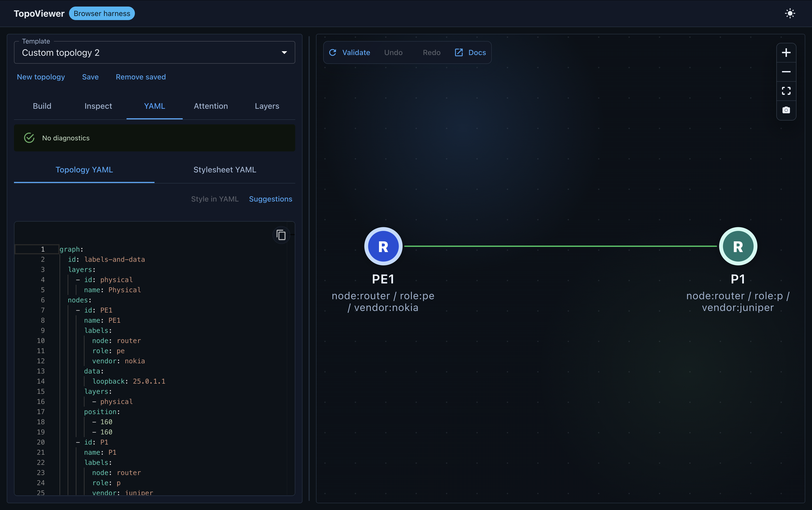Switch to the Stylesheet YAML sub-tab
Screen dimensions: 812x510
pos(225,170)
